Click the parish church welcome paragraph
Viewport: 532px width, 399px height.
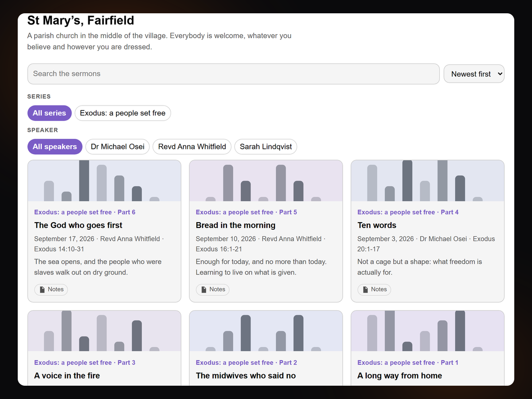[x=159, y=41]
